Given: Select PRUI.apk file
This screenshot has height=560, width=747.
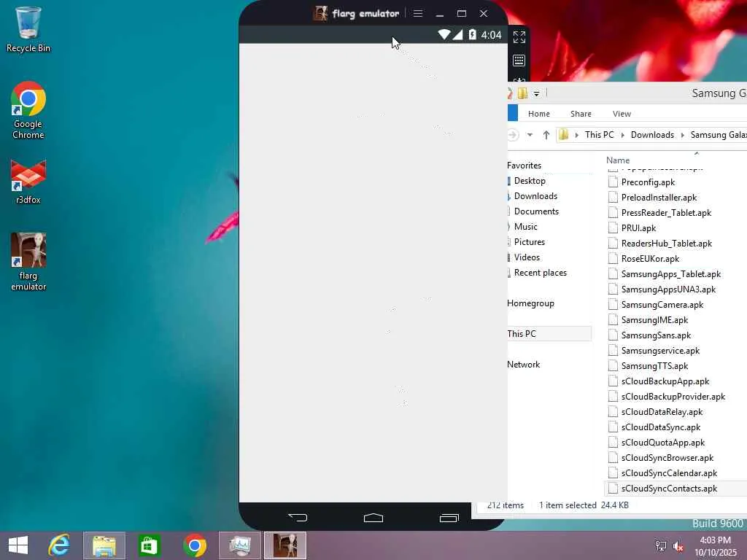Looking at the screenshot, I should click(638, 228).
